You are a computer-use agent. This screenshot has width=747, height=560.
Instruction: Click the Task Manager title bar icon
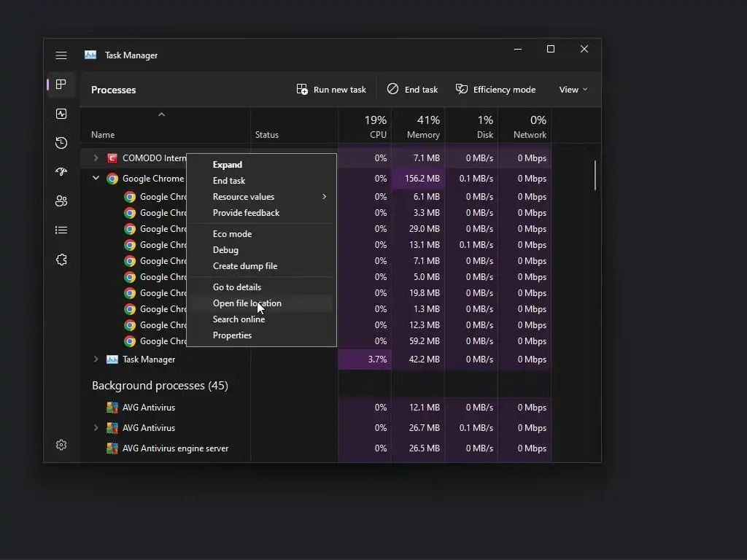click(90, 55)
